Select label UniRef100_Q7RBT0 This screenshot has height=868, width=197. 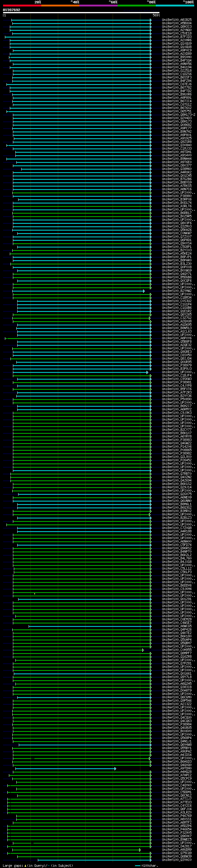(x=177, y=474)
